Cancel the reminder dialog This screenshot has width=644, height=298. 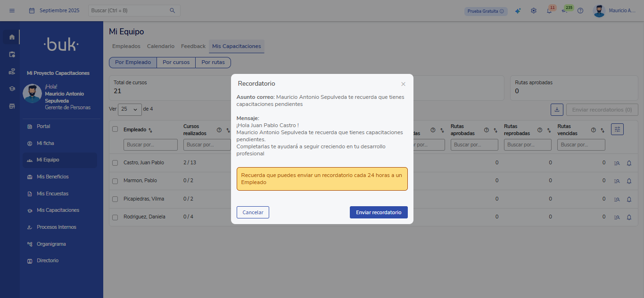(x=253, y=212)
